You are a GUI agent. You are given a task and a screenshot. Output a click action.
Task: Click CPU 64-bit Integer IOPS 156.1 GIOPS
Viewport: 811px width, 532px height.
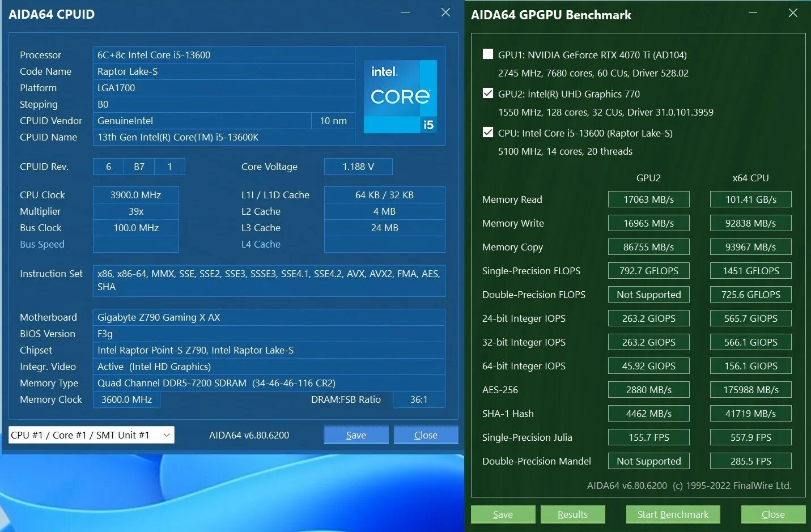(750, 366)
